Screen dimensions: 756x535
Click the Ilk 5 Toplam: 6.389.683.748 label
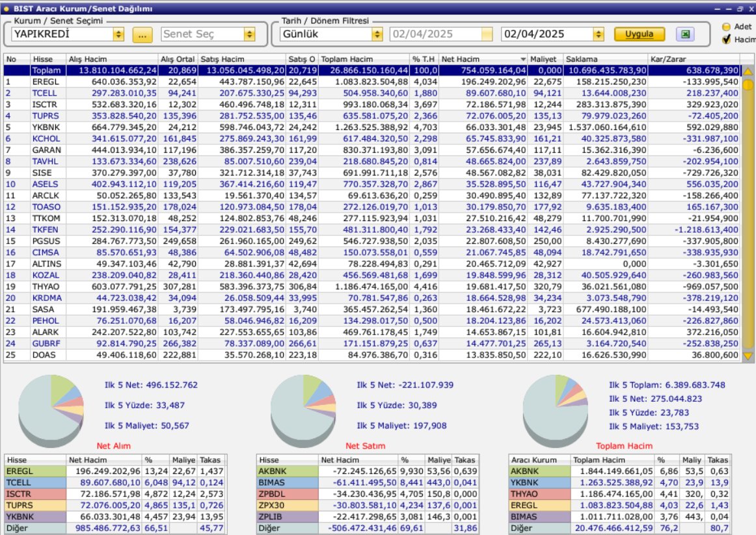pos(667,385)
